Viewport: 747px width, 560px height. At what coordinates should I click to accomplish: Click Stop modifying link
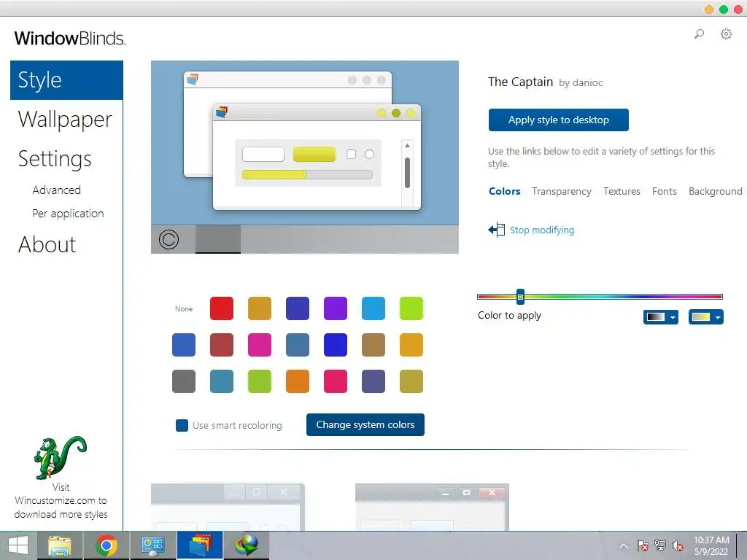[x=542, y=230]
